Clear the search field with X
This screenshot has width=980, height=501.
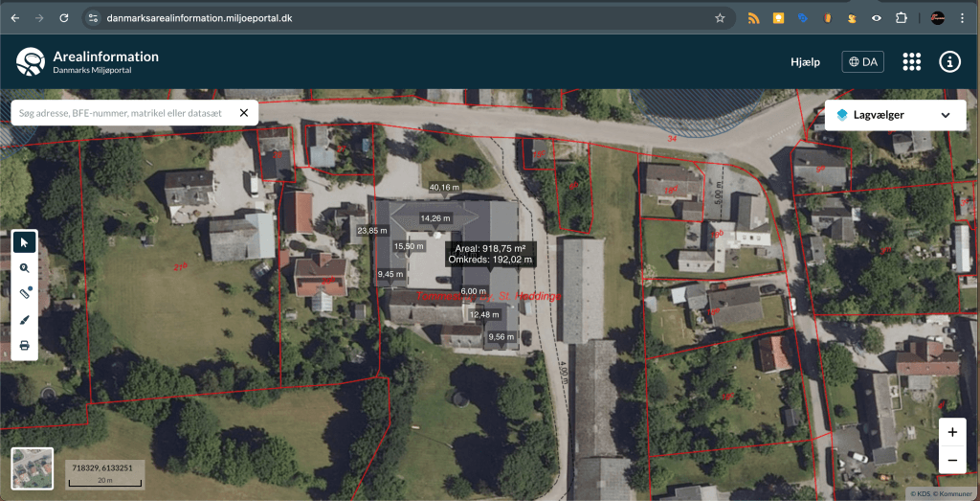(x=243, y=113)
